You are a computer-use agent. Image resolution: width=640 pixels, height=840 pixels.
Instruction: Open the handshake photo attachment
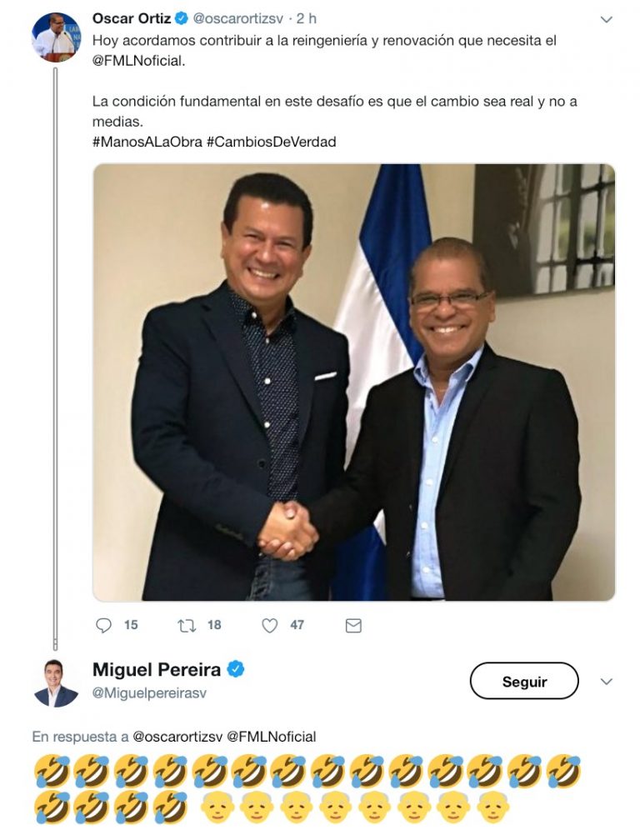(x=353, y=382)
